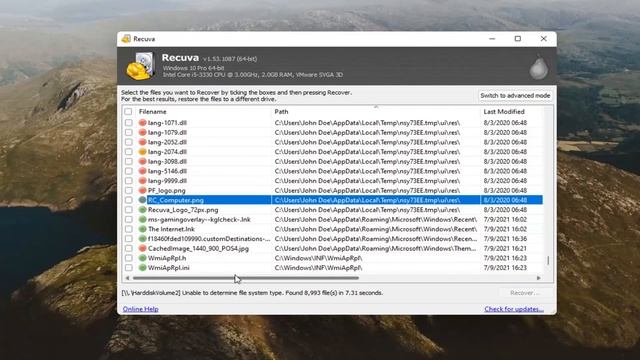The image size is (640, 360).
Task: Minimize the Recuva window
Action: 492,39
